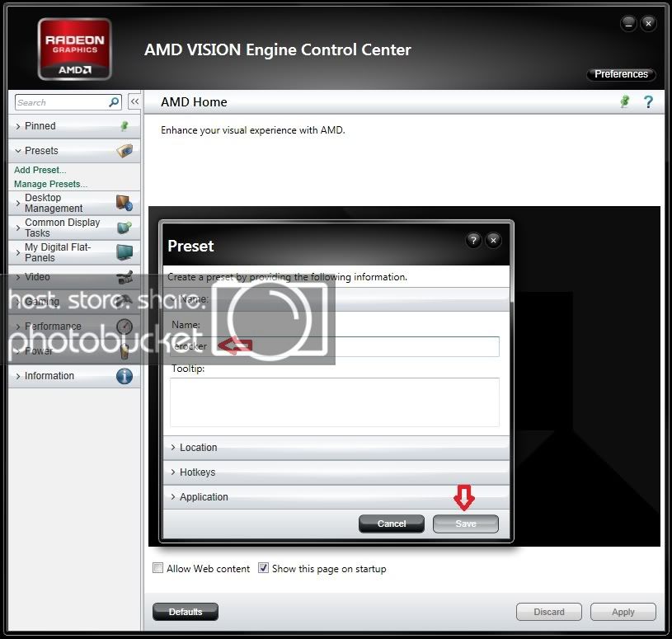Pin the AMD Home page
Image resolution: width=672 pixels, height=639 pixels.
pos(625,101)
